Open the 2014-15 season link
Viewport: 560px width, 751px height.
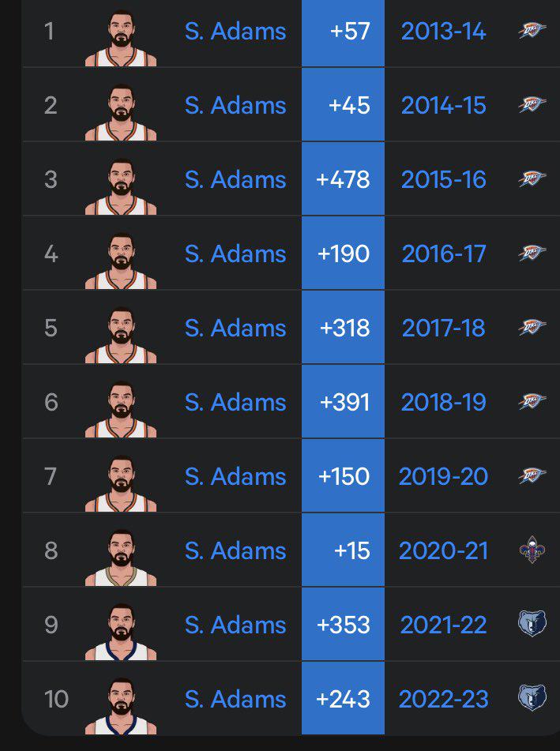point(443,106)
